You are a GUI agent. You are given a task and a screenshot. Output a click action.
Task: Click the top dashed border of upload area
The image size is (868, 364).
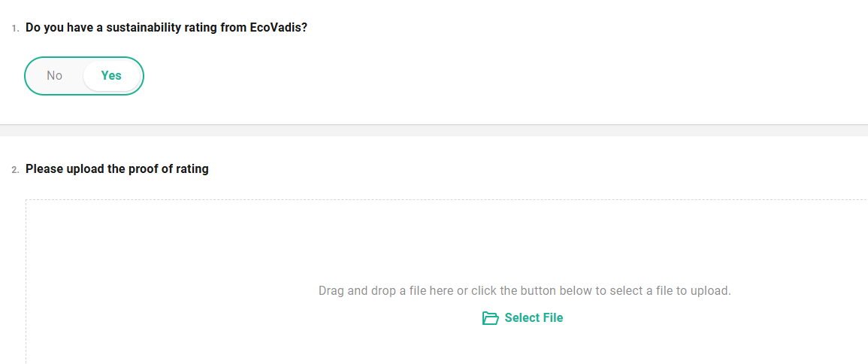point(451,200)
